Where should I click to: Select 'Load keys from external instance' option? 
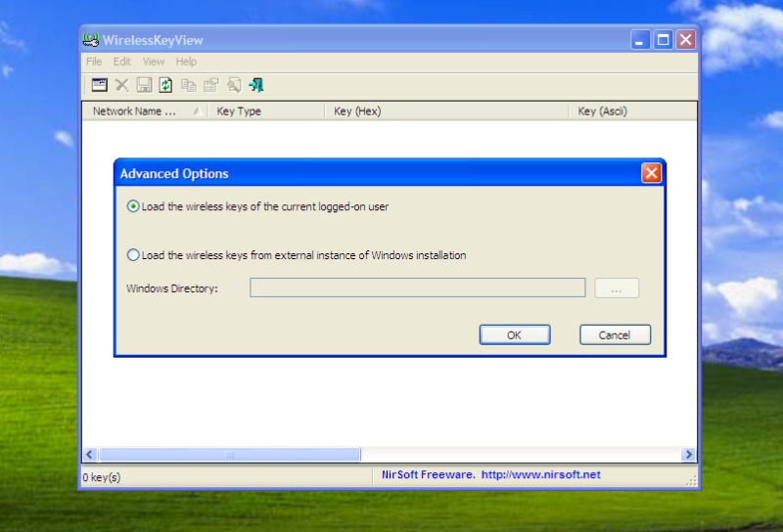point(134,255)
